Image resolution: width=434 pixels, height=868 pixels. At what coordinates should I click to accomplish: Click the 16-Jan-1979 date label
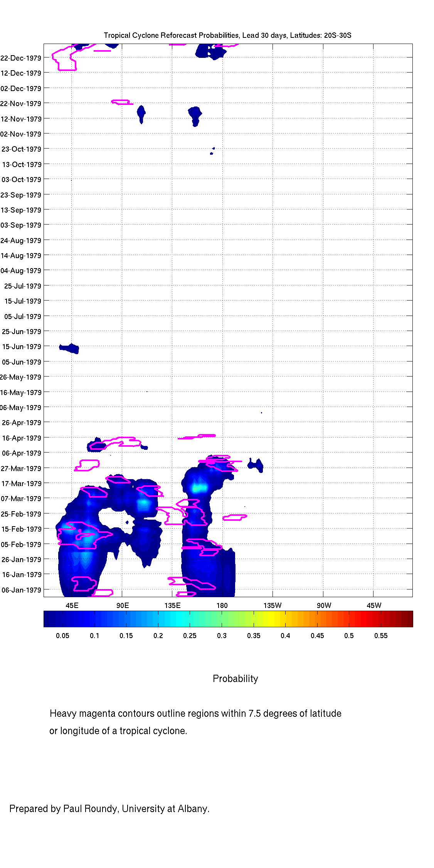pos(22,575)
